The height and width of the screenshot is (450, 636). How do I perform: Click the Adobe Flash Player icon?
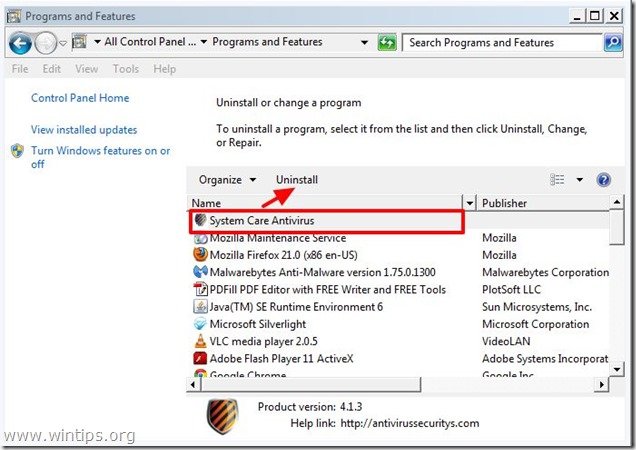200,359
